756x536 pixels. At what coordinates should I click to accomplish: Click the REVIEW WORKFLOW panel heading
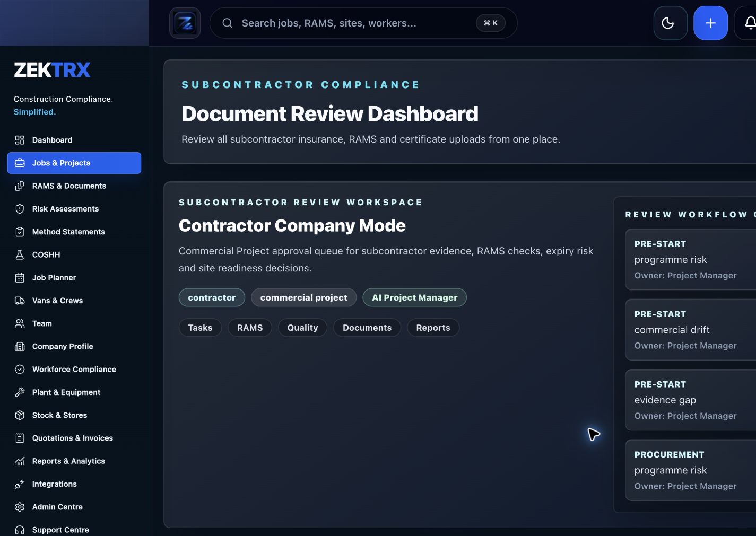690,214
